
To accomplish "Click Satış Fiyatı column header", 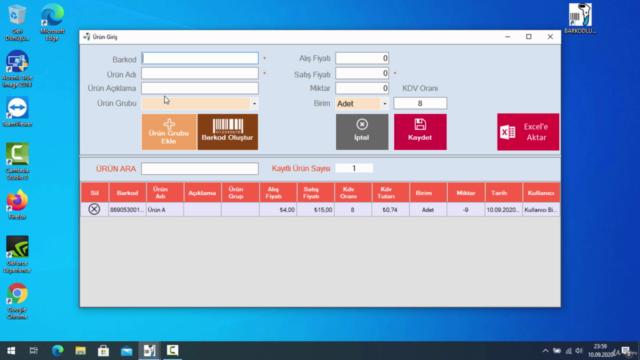I will pyautogui.click(x=315, y=193).
